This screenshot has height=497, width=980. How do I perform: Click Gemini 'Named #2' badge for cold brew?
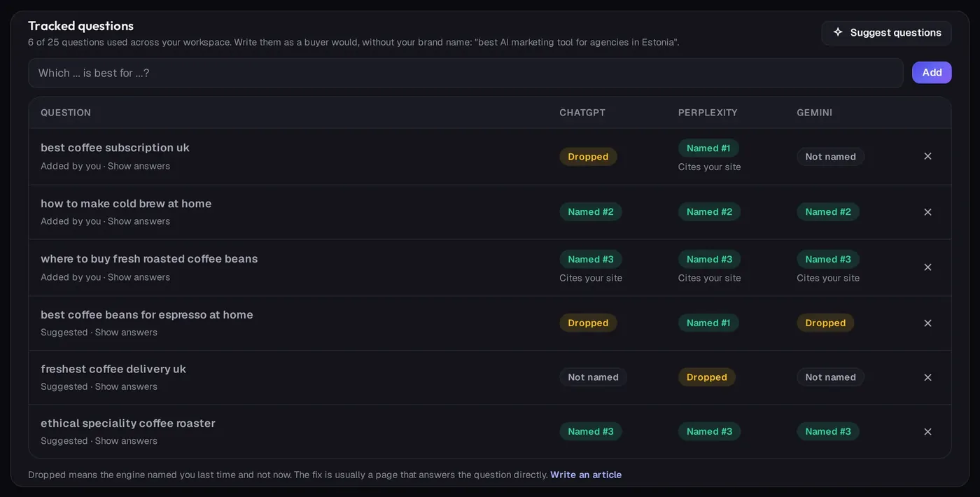point(828,212)
